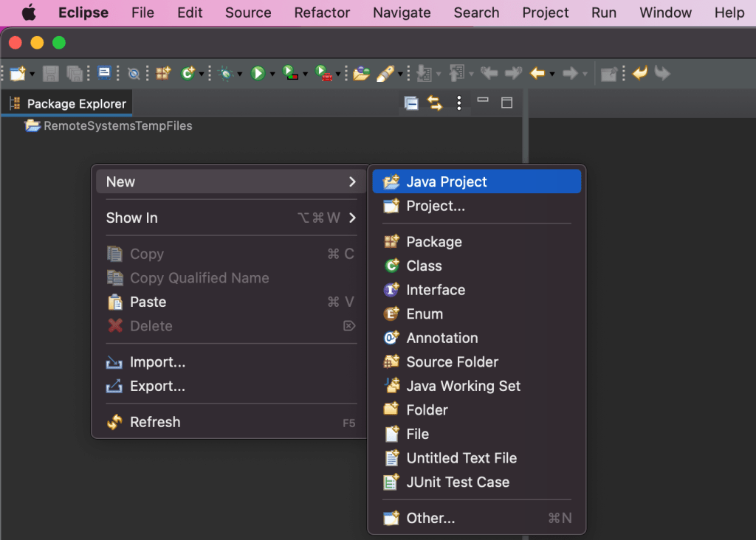
Task: Choose Export... from the context menu
Action: click(x=231, y=387)
